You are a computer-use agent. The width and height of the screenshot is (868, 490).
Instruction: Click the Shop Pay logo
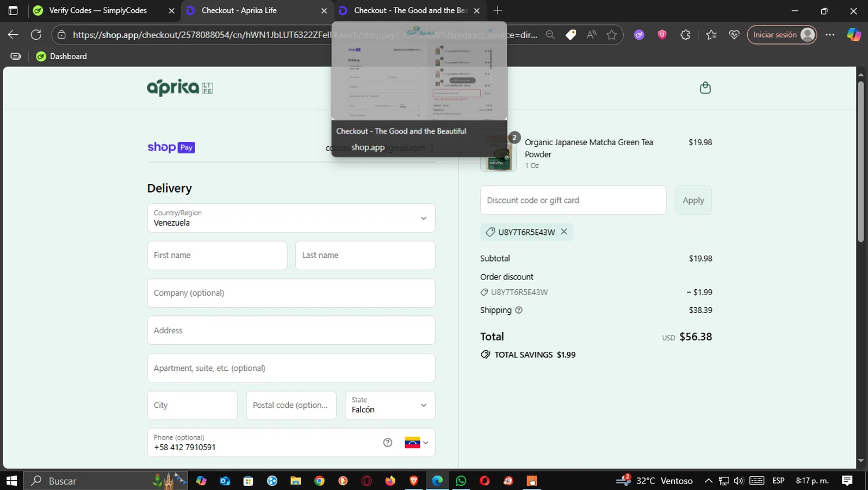(171, 148)
